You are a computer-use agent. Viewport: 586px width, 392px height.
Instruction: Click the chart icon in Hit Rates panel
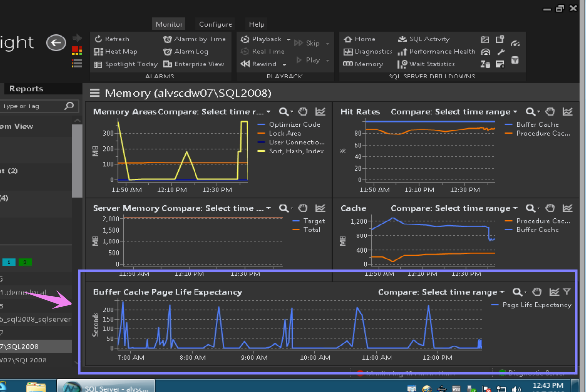567,112
